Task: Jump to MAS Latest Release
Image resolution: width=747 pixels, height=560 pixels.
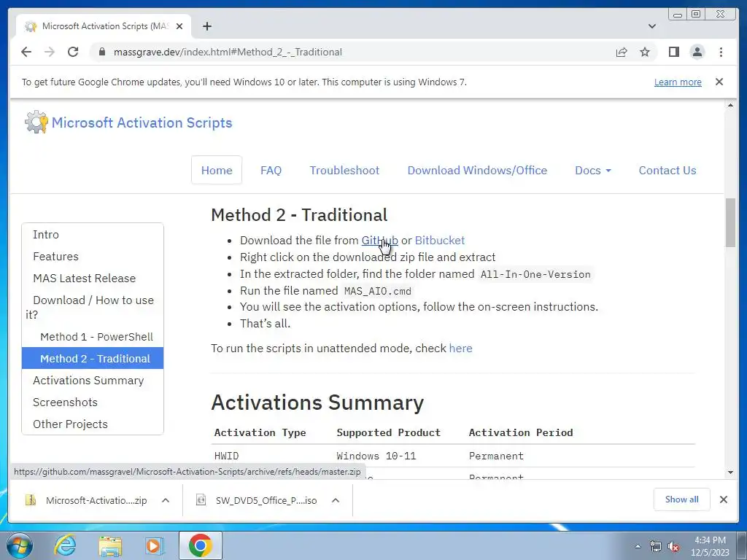Action: [85, 278]
